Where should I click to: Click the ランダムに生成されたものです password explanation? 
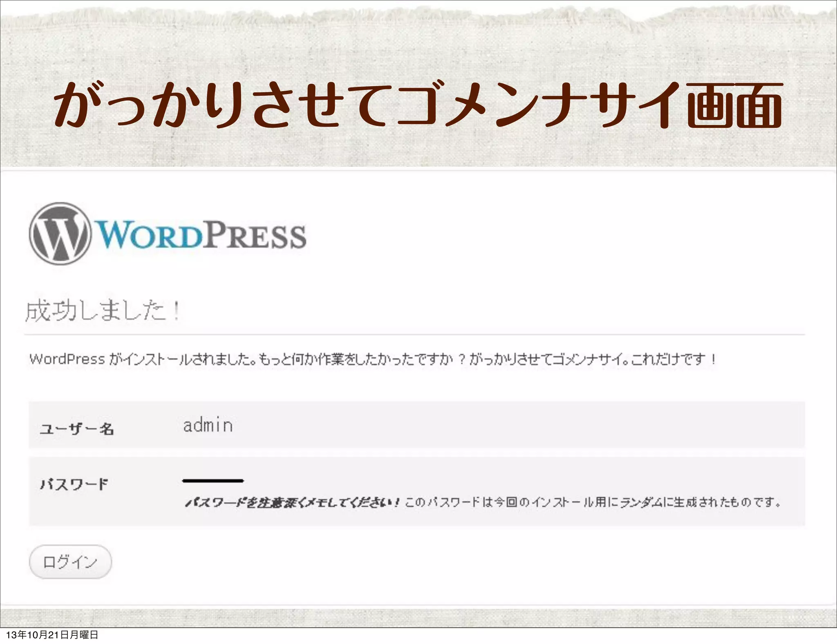(593, 502)
